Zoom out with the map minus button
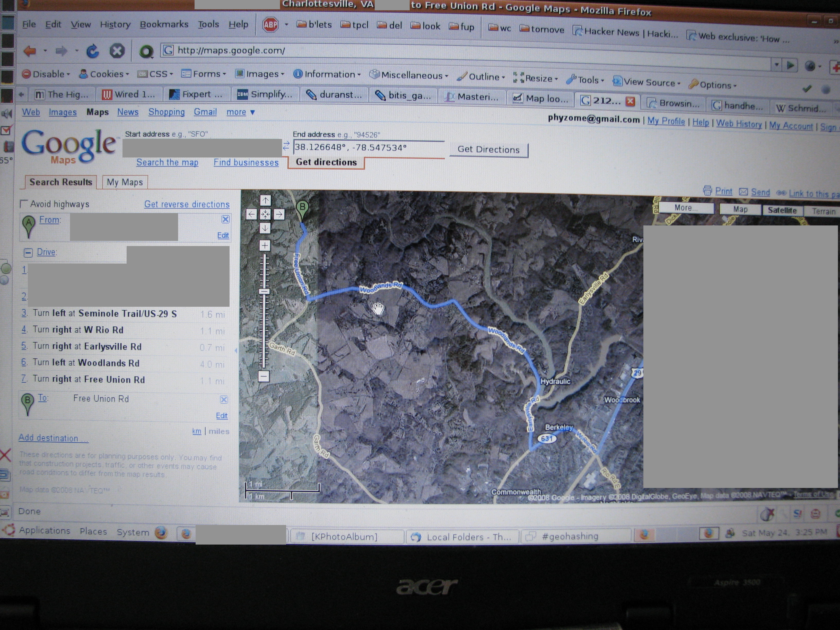840x630 pixels. pos(264,376)
